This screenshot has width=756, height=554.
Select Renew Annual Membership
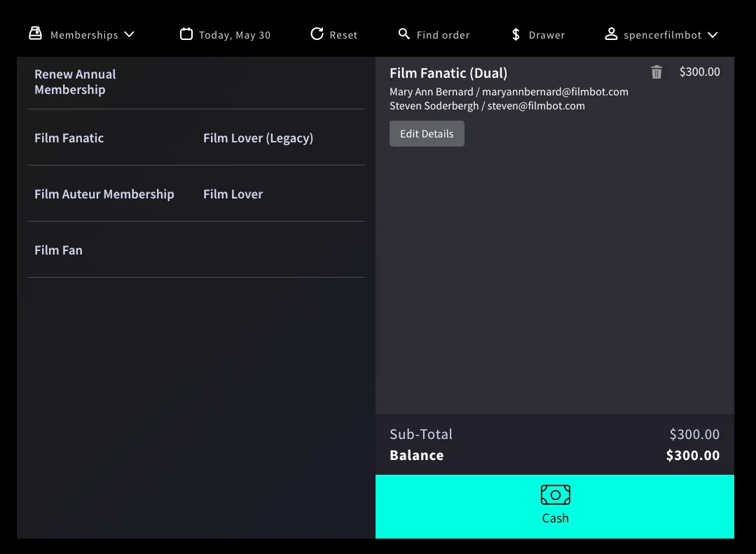click(x=75, y=82)
